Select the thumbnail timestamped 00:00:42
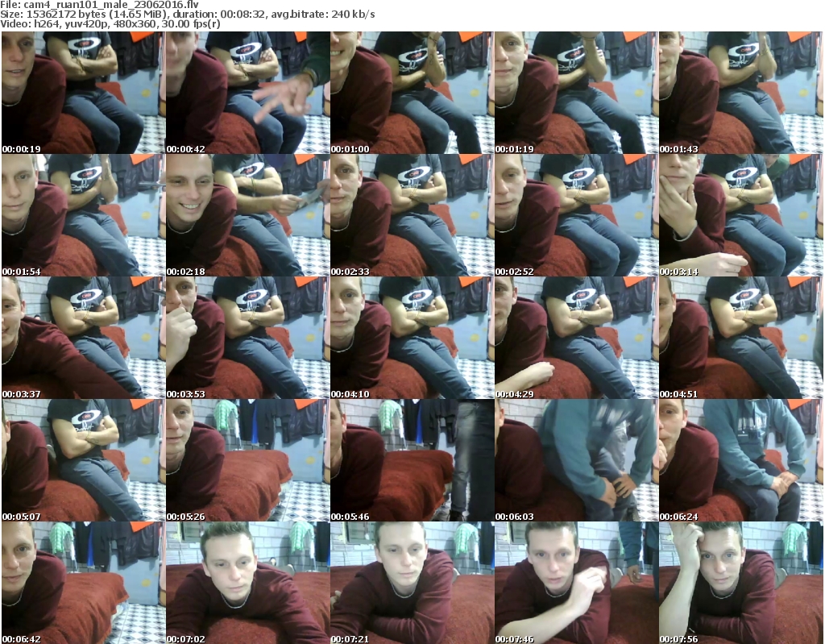The width and height of the screenshot is (825, 644). [x=247, y=93]
